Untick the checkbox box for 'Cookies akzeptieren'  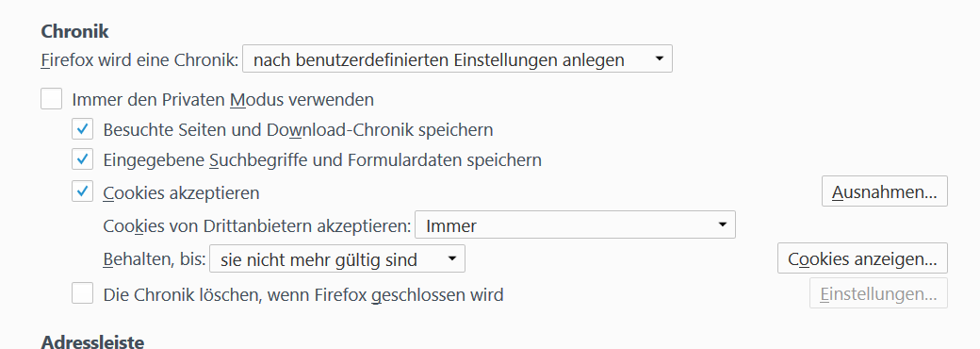83,191
